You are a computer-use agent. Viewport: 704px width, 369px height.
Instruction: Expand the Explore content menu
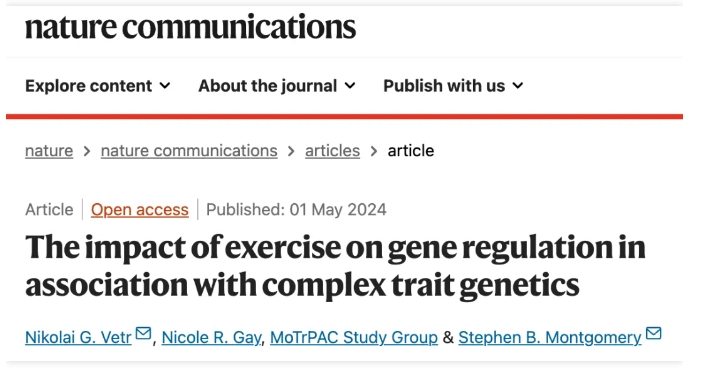[x=98, y=86]
